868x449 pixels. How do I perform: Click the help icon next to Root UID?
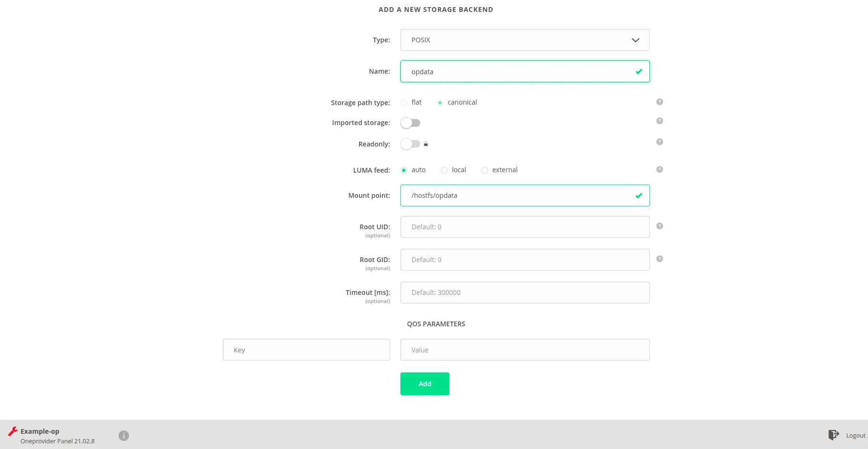click(x=659, y=225)
